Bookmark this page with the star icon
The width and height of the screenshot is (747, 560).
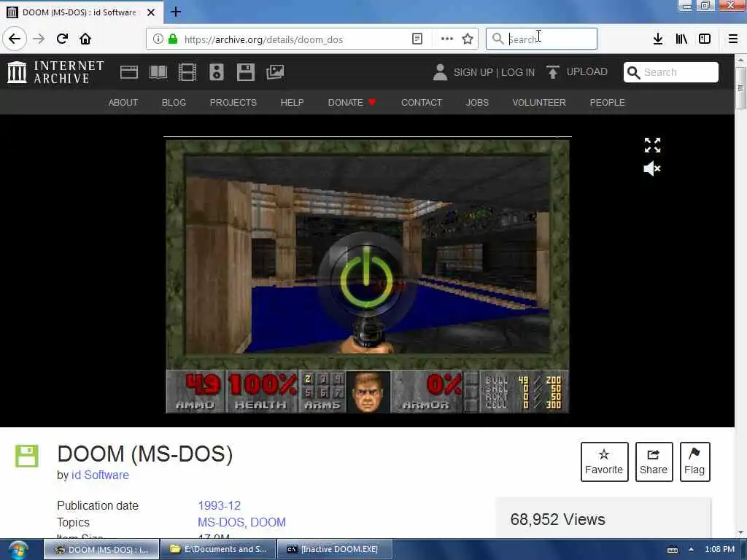point(468,39)
